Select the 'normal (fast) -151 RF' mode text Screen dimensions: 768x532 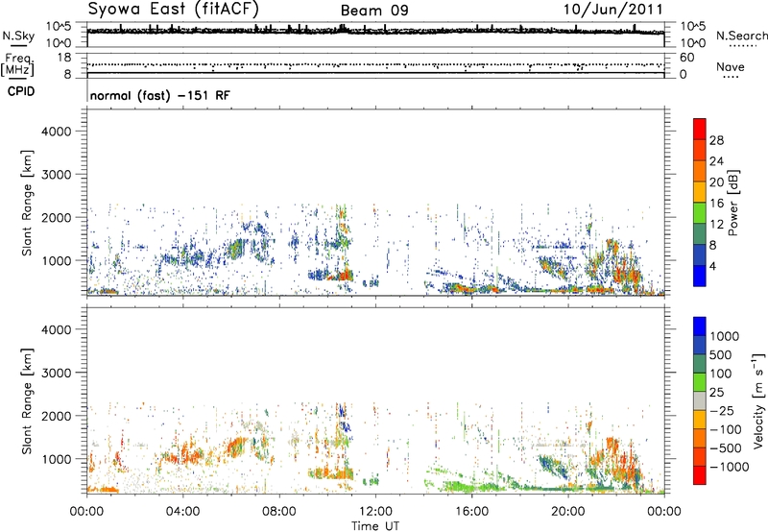159,95
